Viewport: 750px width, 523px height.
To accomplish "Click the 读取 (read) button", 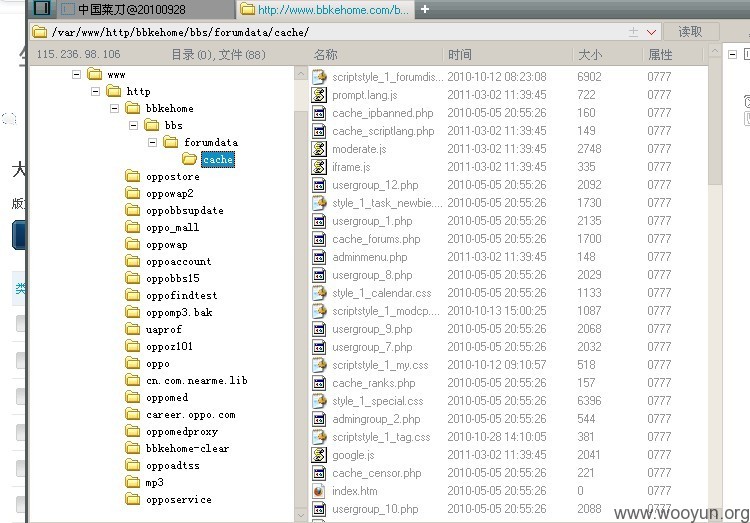I will pos(690,32).
